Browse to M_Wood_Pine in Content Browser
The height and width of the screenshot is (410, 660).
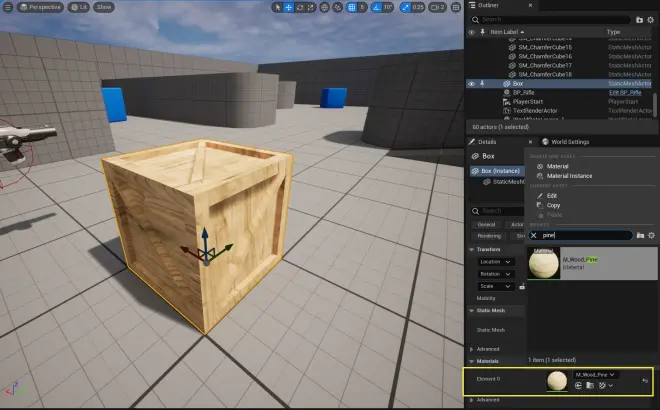click(x=590, y=386)
